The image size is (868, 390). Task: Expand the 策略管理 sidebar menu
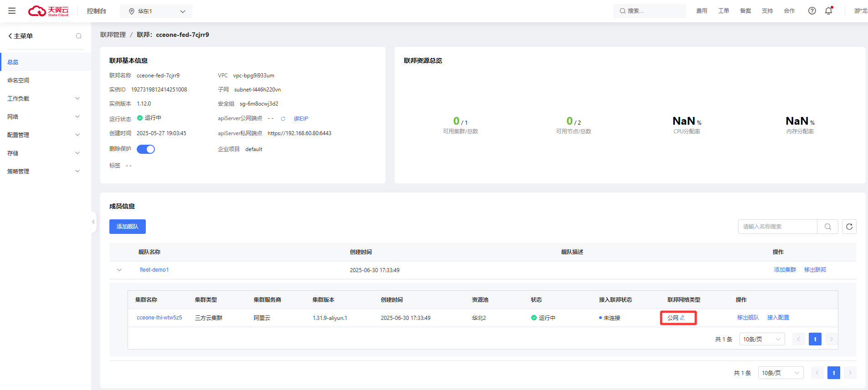point(46,171)
